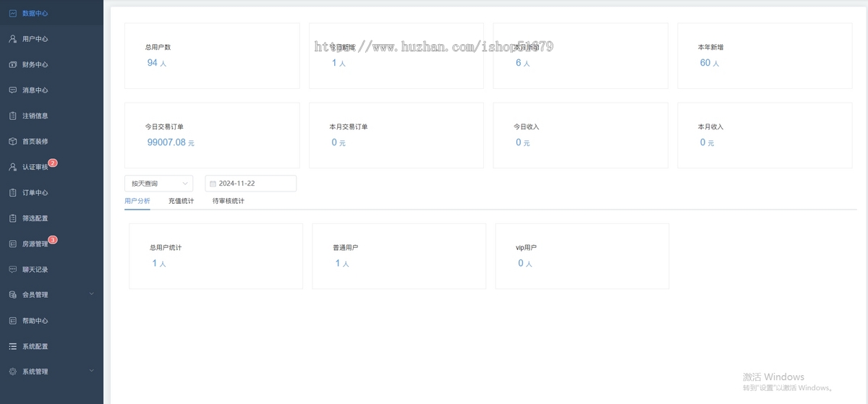Click the 94 人 value
Screen dimensions: 868x404
[x=157, y=64]
